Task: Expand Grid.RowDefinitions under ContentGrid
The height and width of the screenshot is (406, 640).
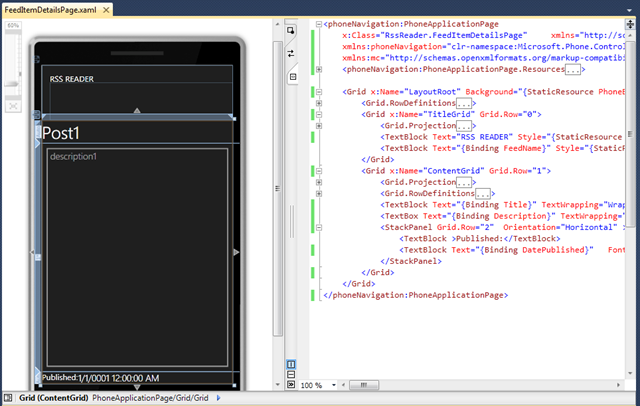Action: pos(319,193)
